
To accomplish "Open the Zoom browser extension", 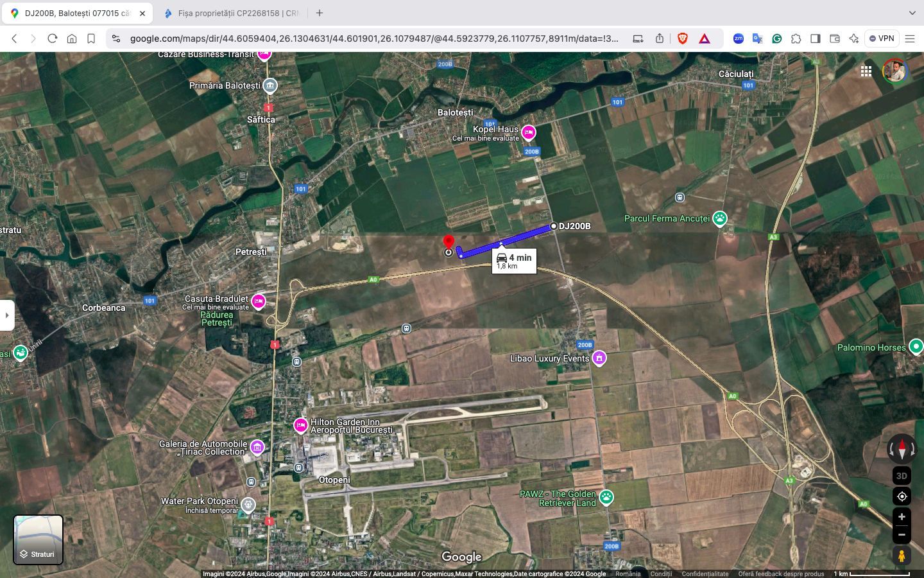I will (739, 39).
